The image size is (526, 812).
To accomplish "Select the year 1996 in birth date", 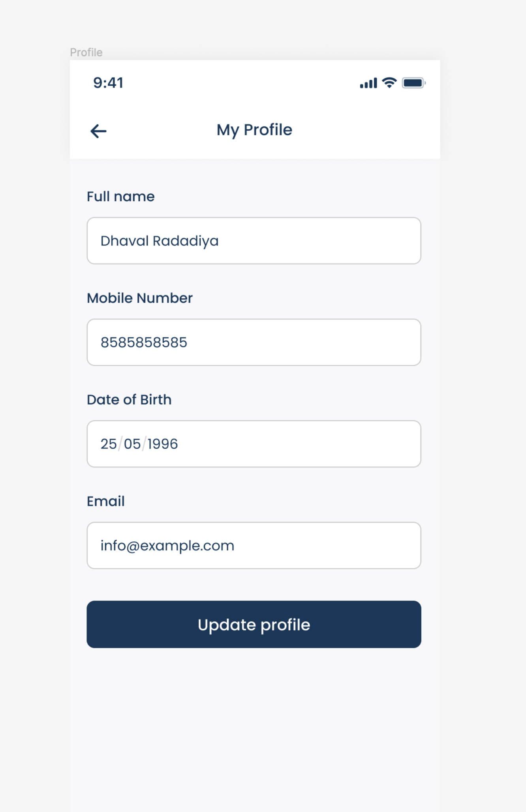I will click(163, 444).
